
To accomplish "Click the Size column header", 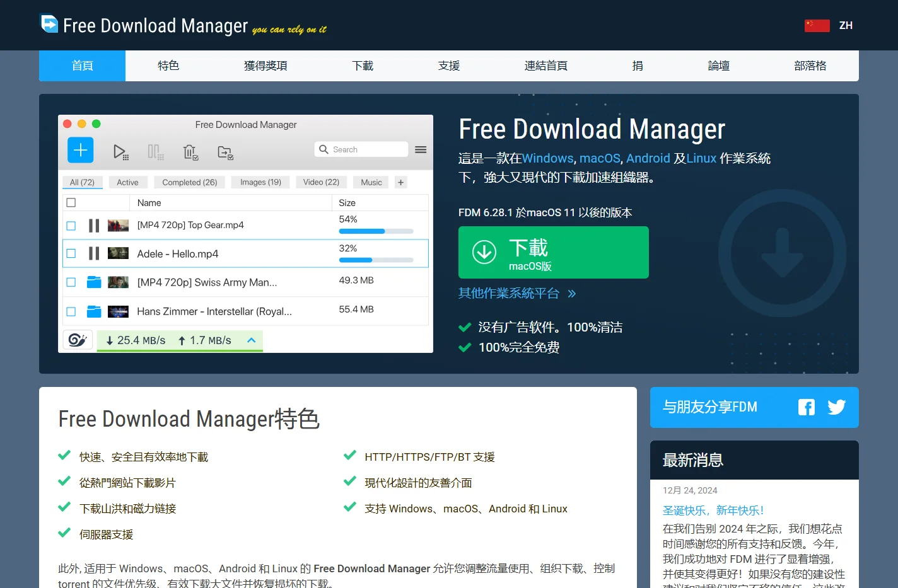I will point(347,203).
